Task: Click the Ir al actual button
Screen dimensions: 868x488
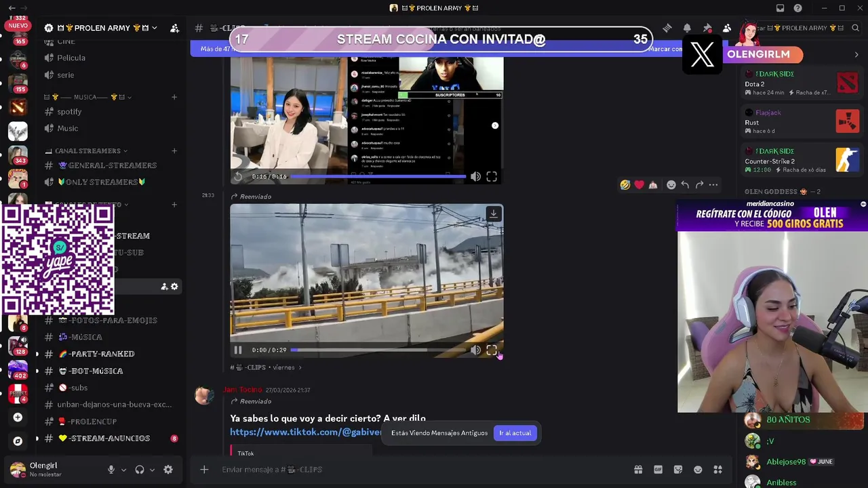Action: pos(515,433)
